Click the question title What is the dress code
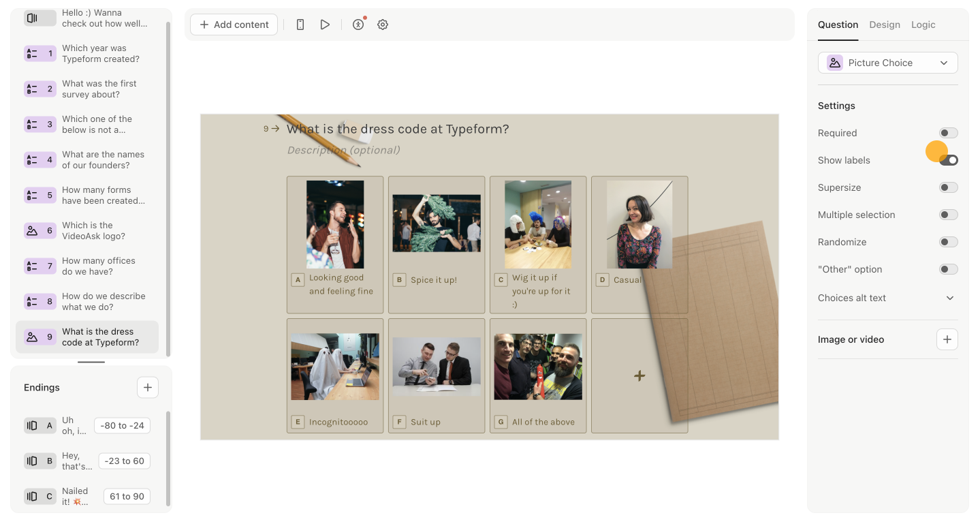The width and height of the screenshot is (980, 524). pos(398,129)
